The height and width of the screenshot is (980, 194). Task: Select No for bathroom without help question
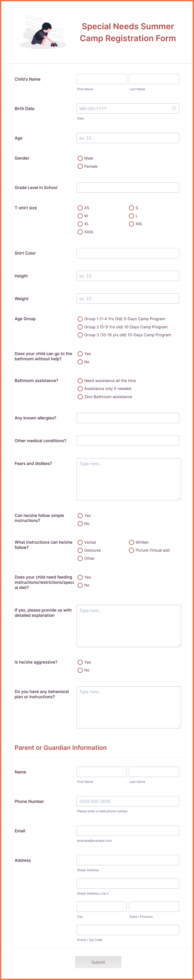(x=80, y=362)
